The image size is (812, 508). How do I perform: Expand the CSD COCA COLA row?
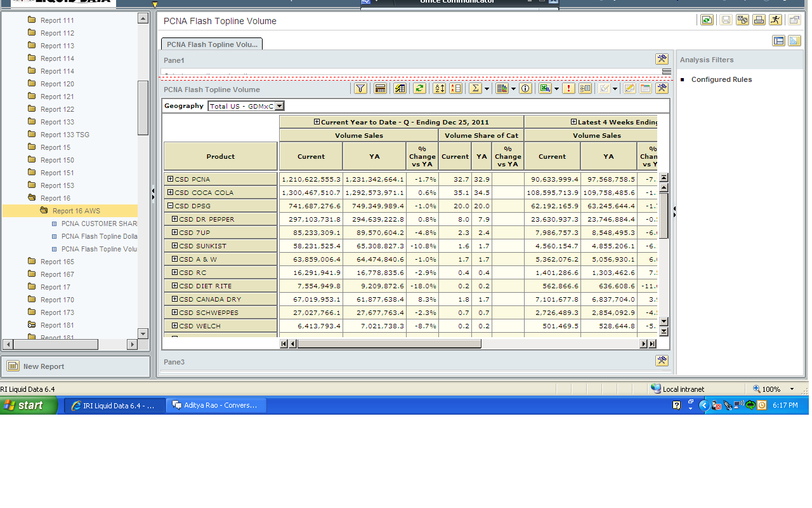click(x=170, y=192)
